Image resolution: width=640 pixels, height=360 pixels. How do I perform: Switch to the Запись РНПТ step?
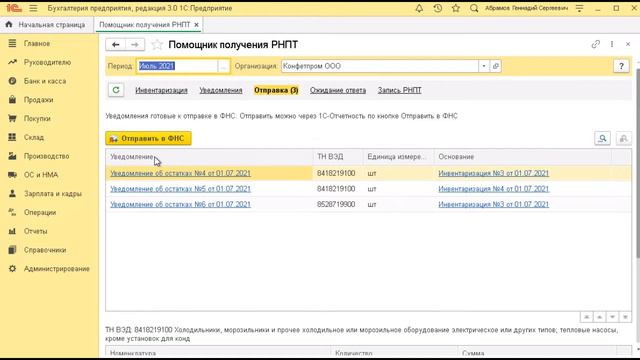click(x=399, y=90)
